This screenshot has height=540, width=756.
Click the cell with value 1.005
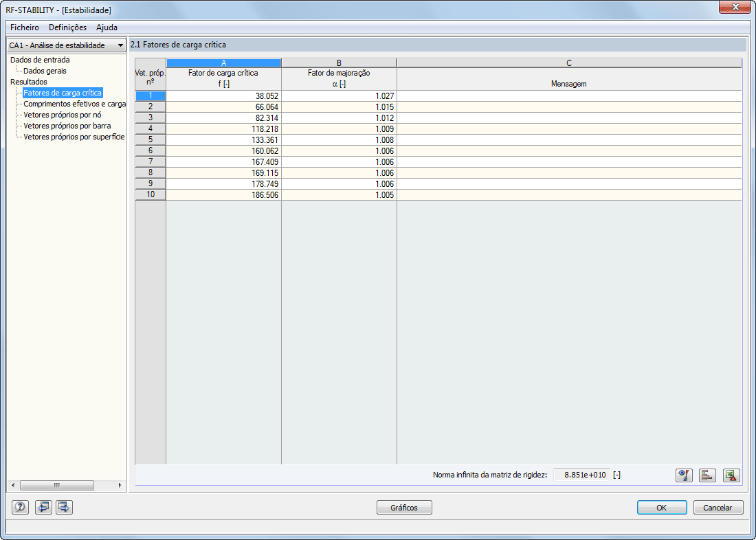[x=339, y=195]
